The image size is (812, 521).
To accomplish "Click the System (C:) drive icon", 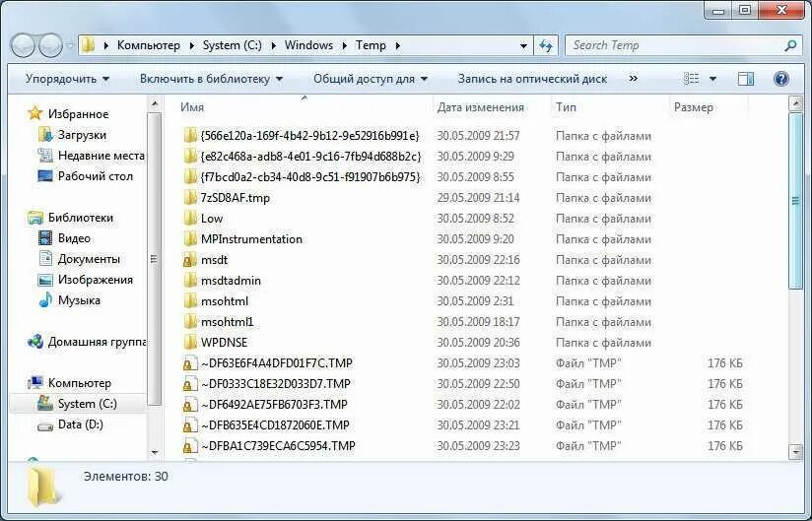I will pos(45,403).
